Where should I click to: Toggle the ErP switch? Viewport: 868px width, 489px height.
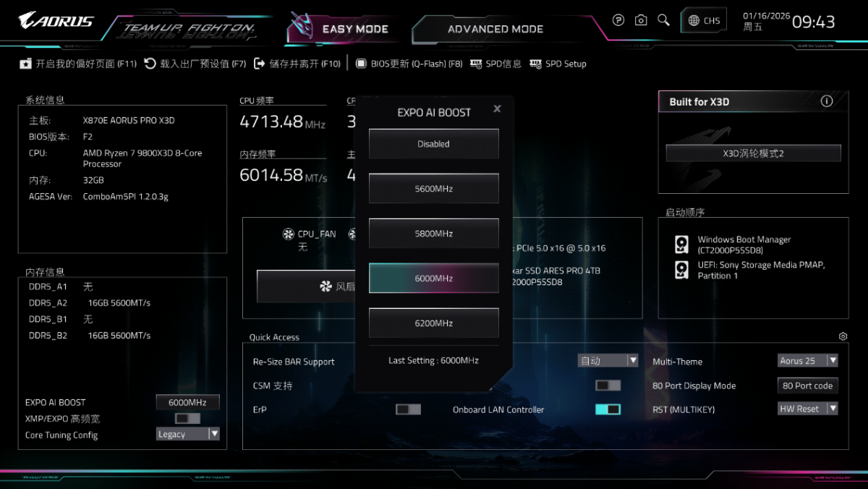pos(408,409)
